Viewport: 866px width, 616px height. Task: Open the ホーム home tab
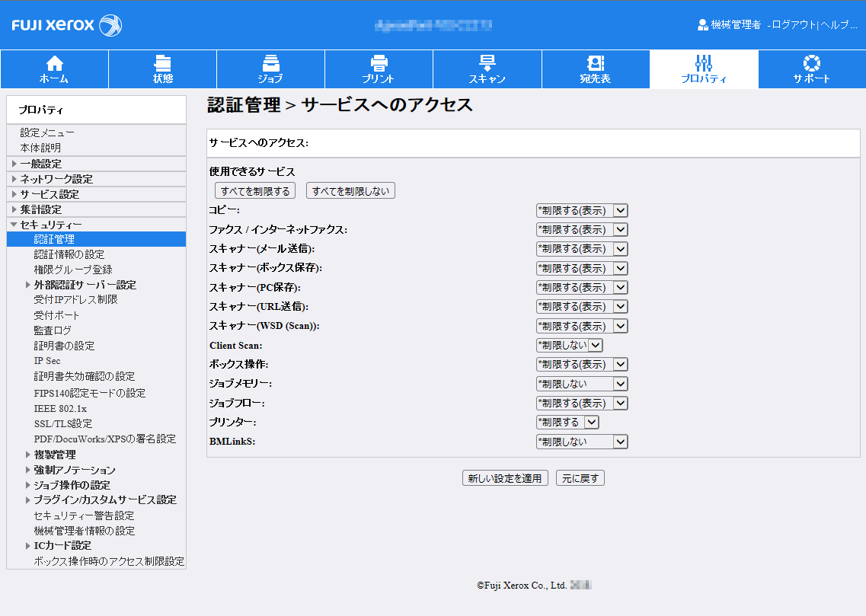click(x=54, y=69)
